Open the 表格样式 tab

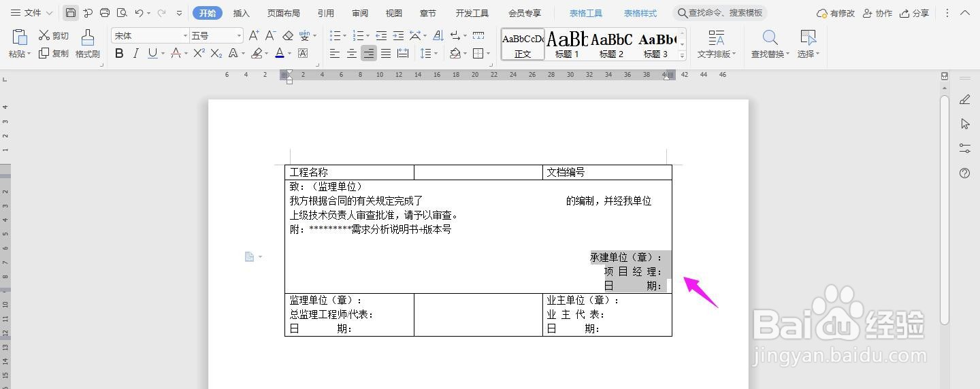point(640,13)
